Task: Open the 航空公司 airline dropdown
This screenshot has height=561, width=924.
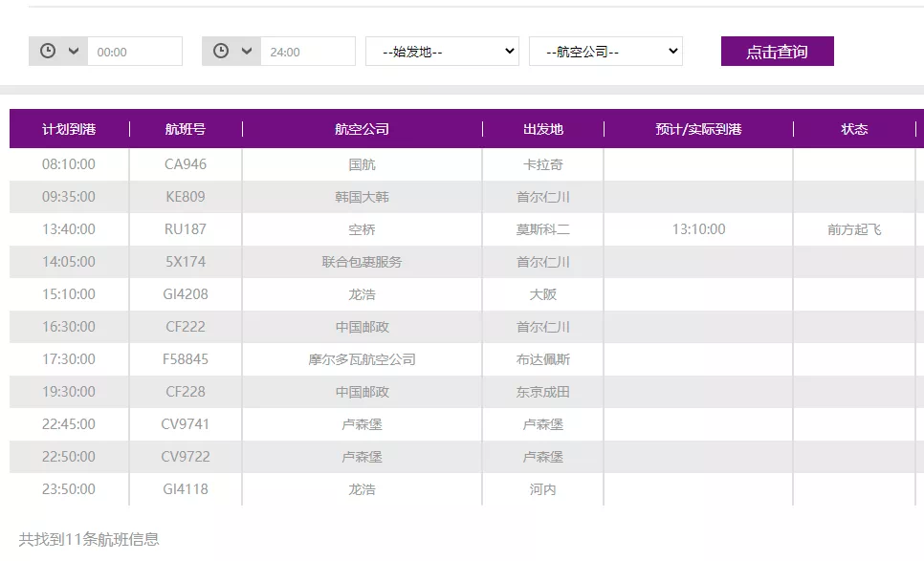Action: tap(605, 52)
